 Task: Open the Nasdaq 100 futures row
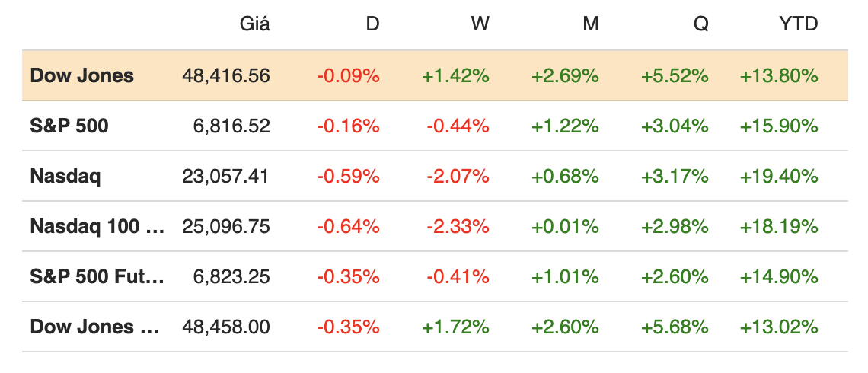[97, 226]
